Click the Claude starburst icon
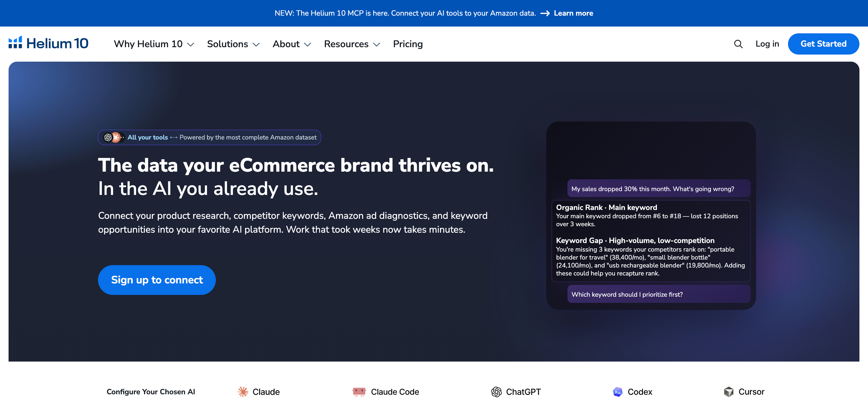The width and height of the screenshot is (868, 417). click(243, 392)
